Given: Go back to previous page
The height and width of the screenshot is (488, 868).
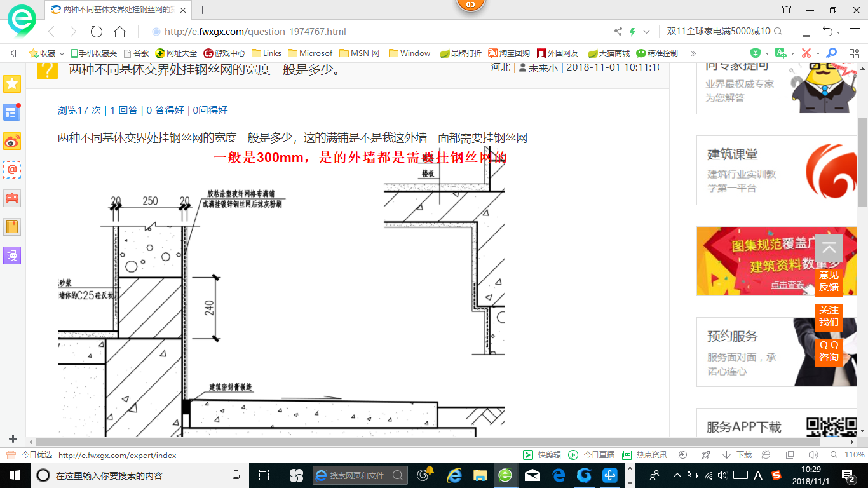Looking at the screenshot, I should 51,32.
